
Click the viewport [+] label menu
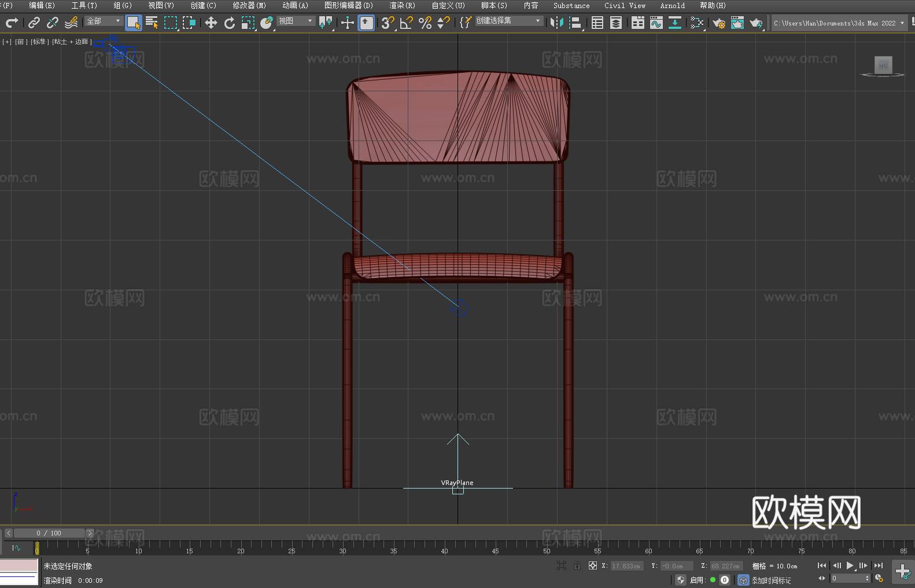point(7,42)
